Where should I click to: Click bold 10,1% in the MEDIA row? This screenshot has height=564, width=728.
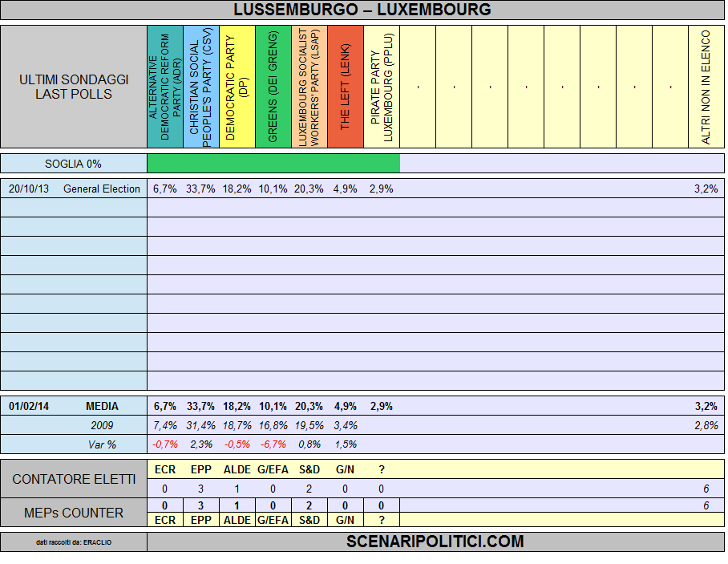273,407
